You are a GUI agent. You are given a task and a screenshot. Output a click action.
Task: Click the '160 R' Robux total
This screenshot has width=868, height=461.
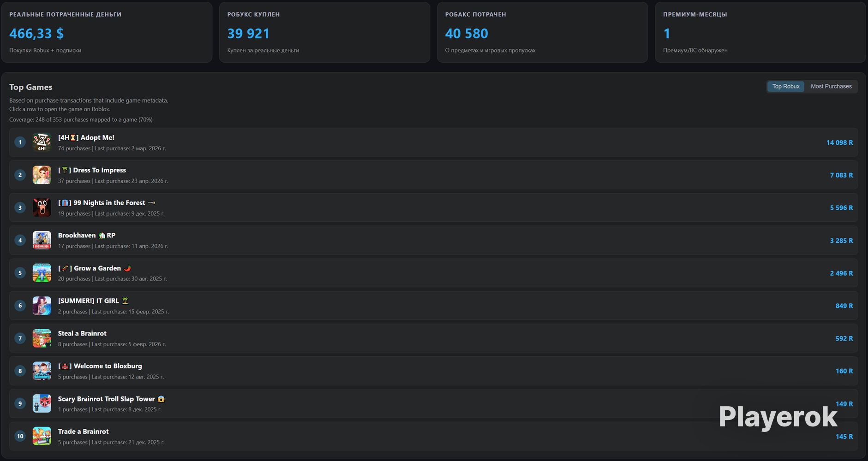click(844, 371)
